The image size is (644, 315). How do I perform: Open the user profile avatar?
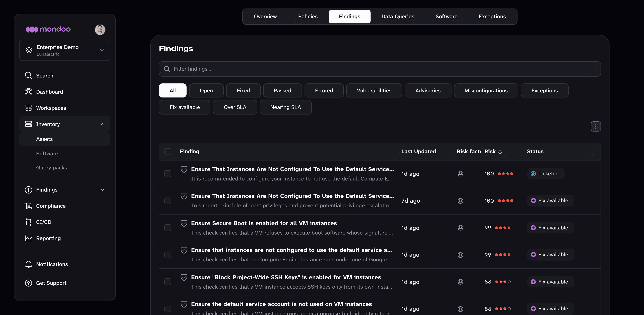click(x=100, y=30)
